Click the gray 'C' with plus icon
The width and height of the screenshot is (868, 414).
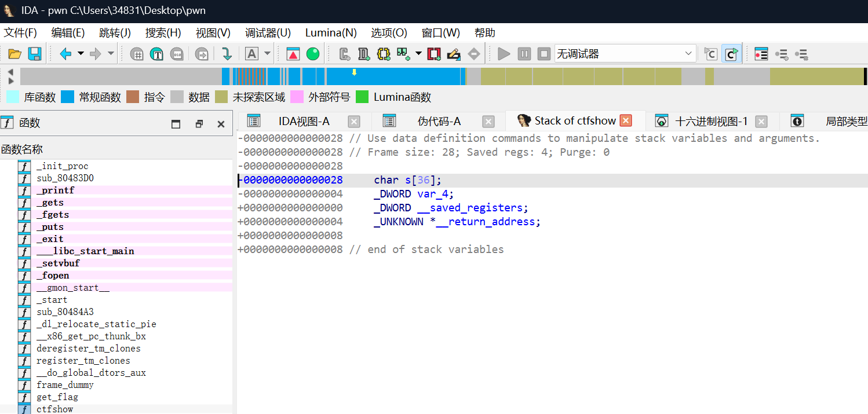click(345, 54)
